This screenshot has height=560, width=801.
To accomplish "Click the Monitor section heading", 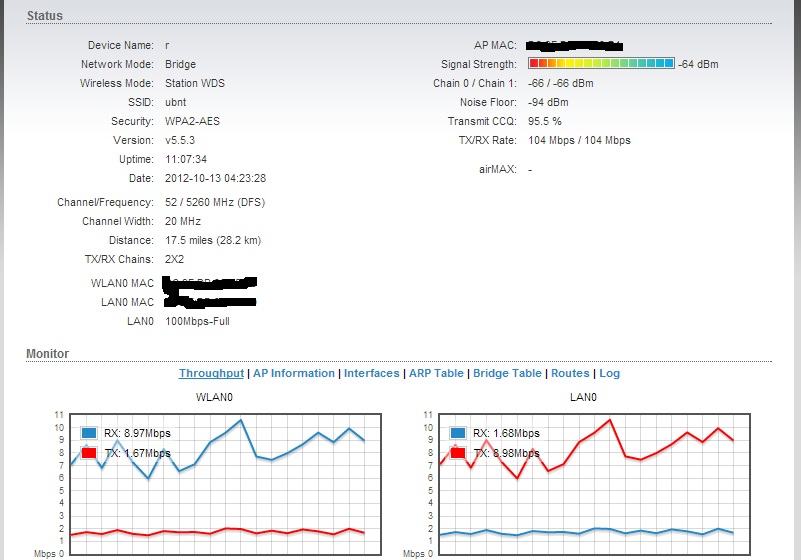I will (x=48, y=354).
